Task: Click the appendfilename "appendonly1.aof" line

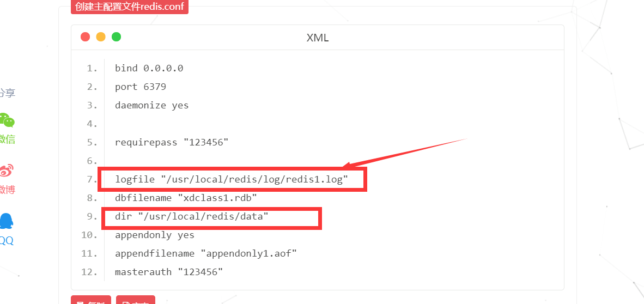Action: click(x=206, y=253)
